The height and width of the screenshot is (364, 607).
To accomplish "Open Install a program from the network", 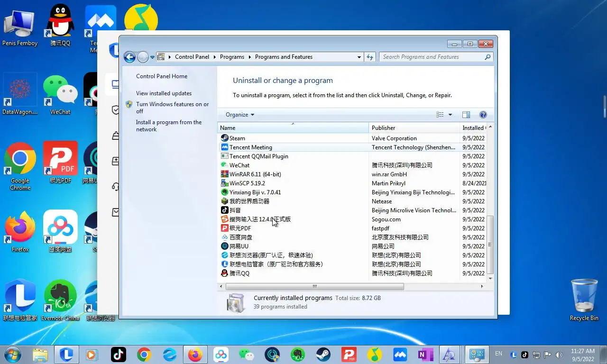I will pyautogui.click(x=169, y=126).
